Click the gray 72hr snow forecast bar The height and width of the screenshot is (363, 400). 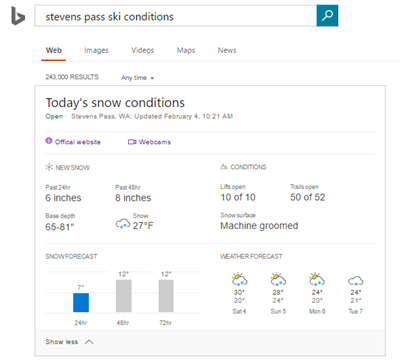(x=166, y=296)
